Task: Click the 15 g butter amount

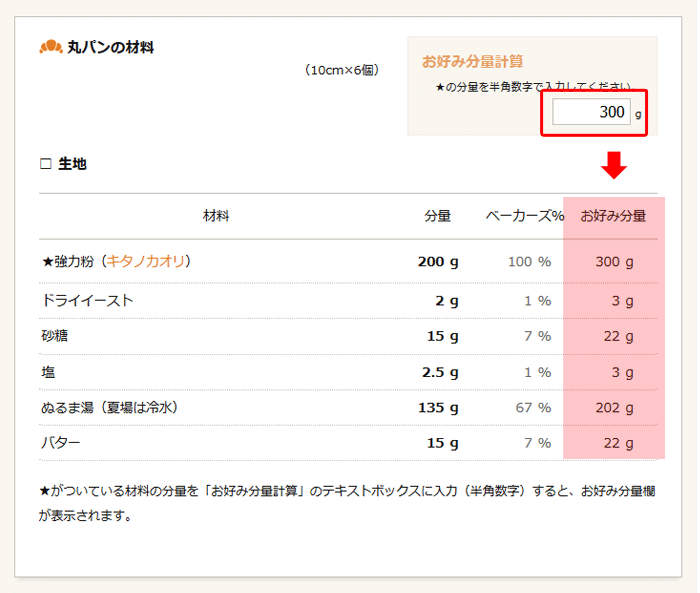Action: (x=442, y=443)
